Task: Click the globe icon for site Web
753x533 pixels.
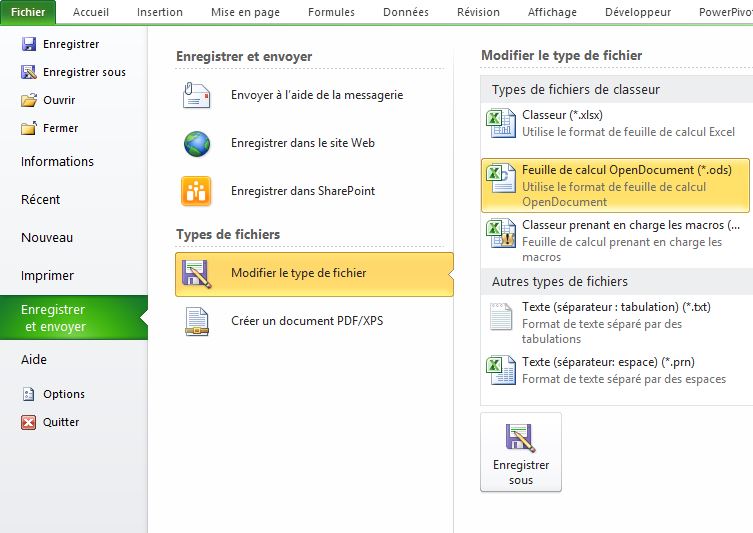Action: (197, 144)
